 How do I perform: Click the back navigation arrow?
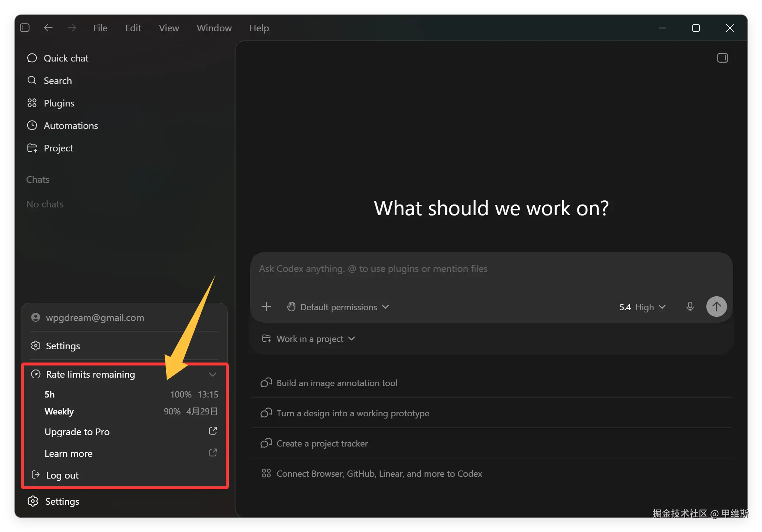pyautogui.click(x=48, y=28)
